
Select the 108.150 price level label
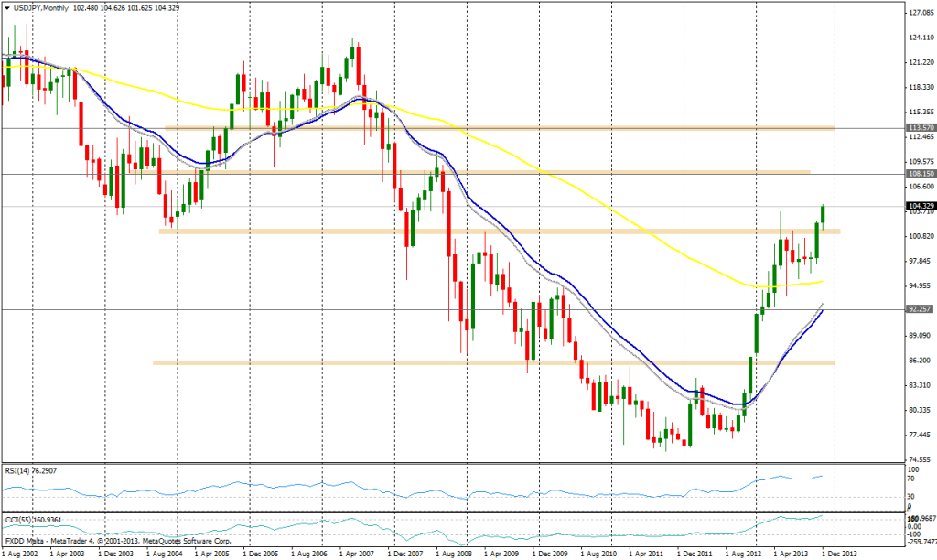(919, 173)
